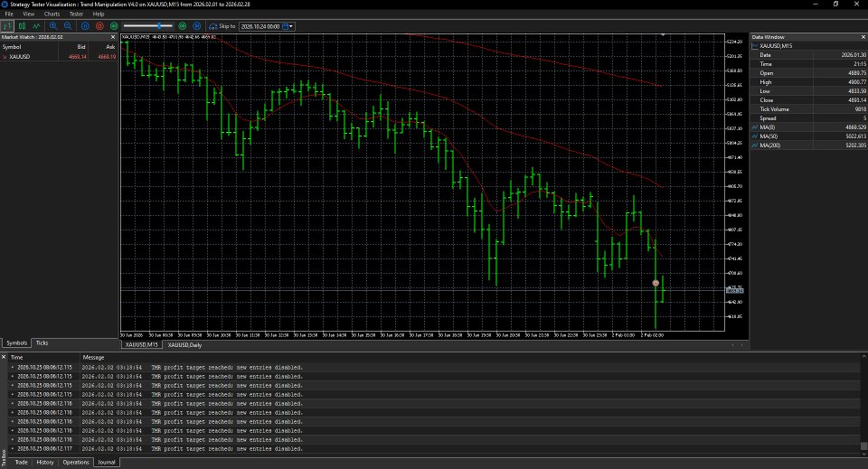Select journal entry at 08:06:12.117
The image size is (868, 469).
[x=435, y=448]
